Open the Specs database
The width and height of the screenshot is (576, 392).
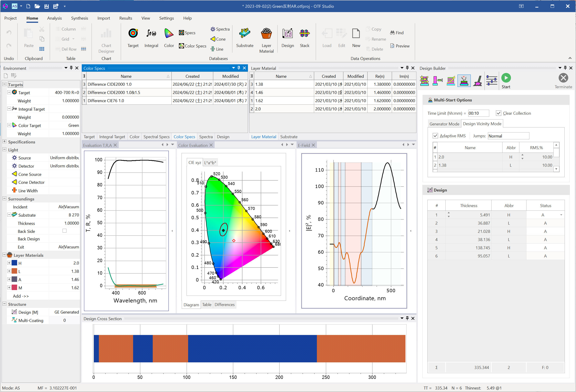(187, 33)
